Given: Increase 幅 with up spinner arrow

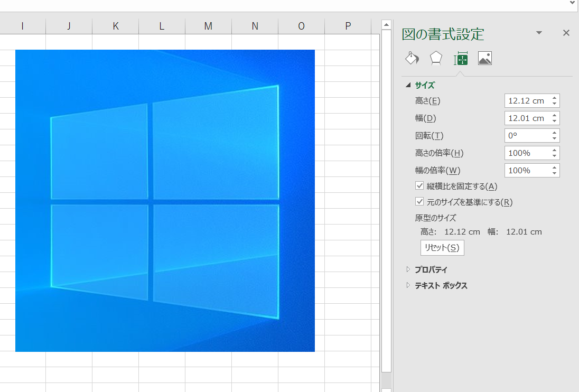Looking at the screenshot, I should pos(554,115).
